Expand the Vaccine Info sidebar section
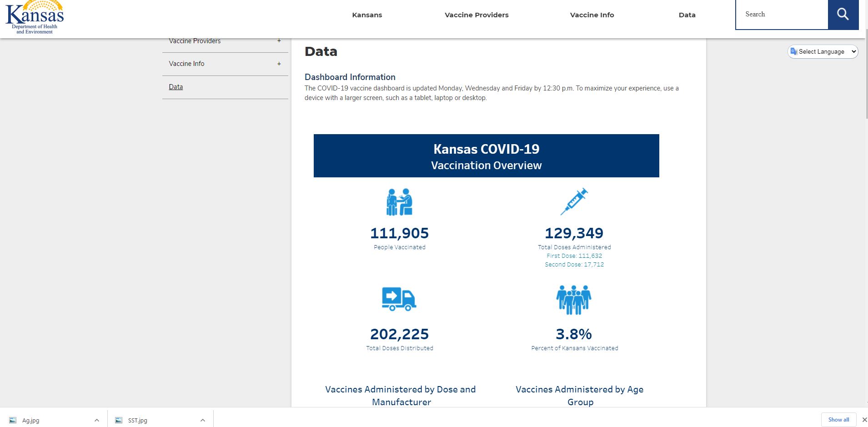The width and height of the screenshot is (868, 427). coord(279,64)
